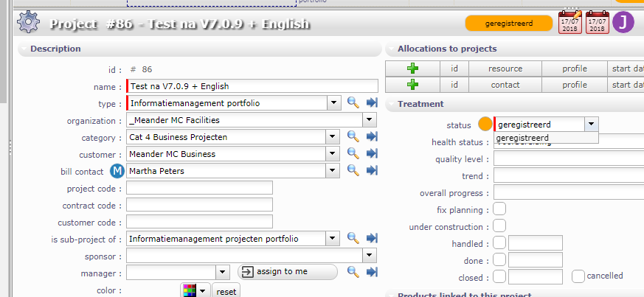The image size is (644, 297).
Task: Go to customer item arrow icon
Action: coord(372,154)
